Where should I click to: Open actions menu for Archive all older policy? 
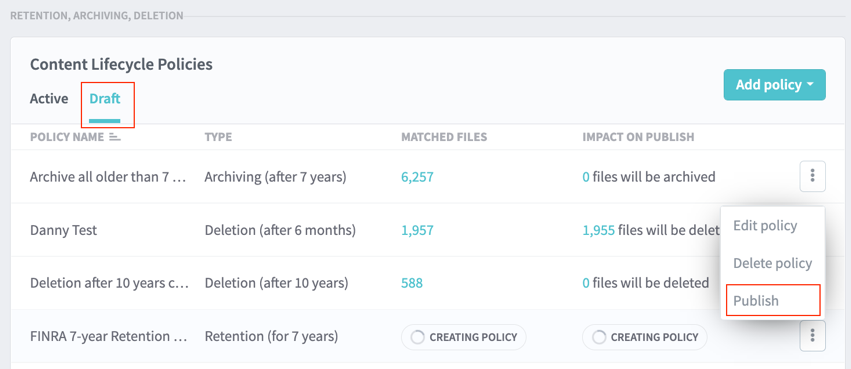point(812,176)
